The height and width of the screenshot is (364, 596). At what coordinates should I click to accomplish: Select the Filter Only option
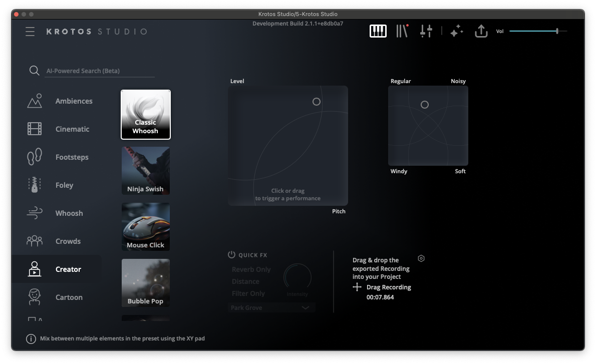tap(248, 293)
